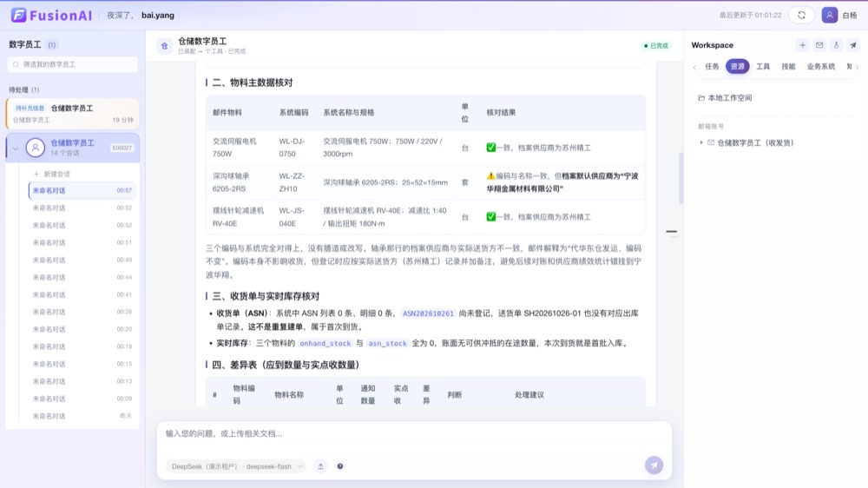Show earlier Workspace tabs with left chevron
868x488 pixels.
pos(694,67)
